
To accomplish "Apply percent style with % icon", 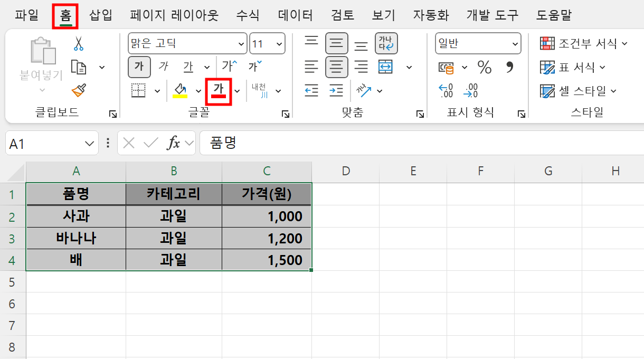I will 484,67.
